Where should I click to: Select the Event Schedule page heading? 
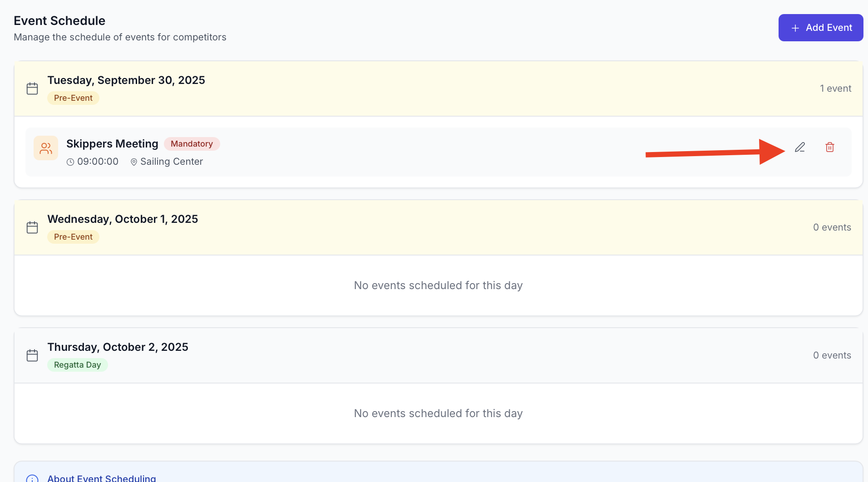coord(59,20)
